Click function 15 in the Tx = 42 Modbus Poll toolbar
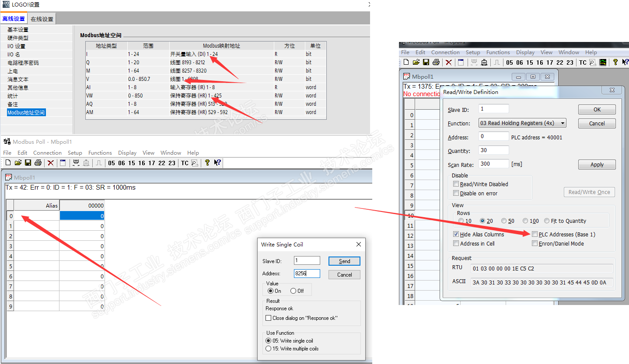 132,163
